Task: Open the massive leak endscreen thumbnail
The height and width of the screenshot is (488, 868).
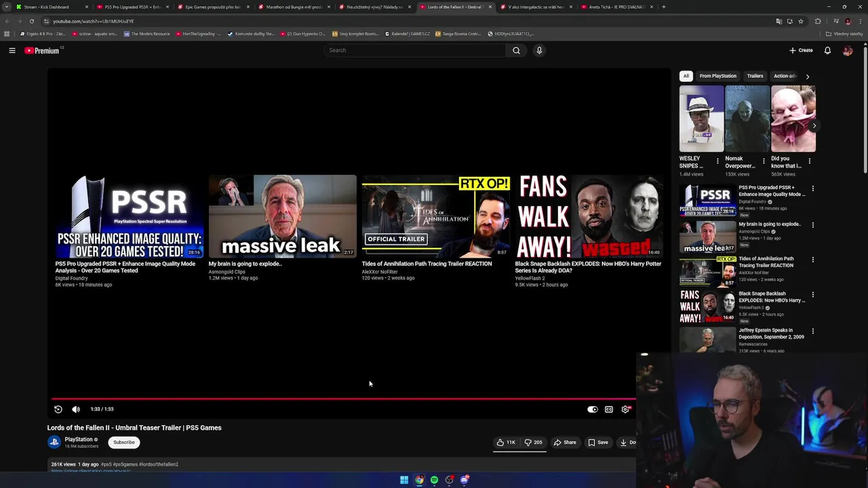Action: [282, 216]
